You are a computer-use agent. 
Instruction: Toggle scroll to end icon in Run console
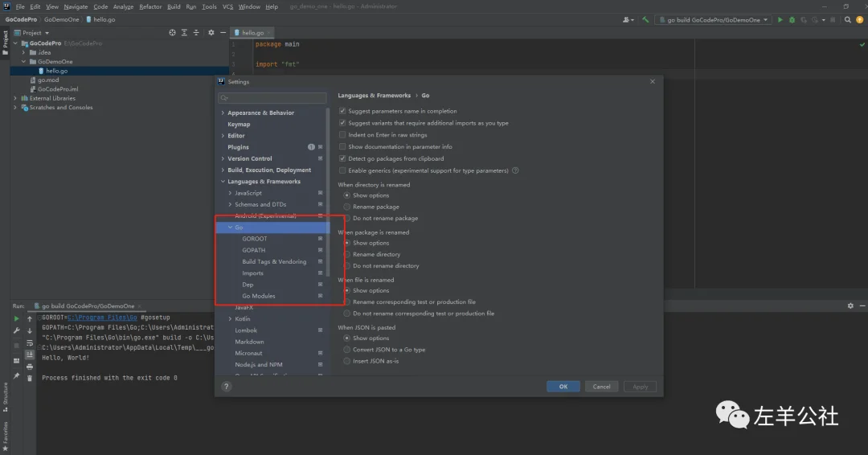point(30,355)
